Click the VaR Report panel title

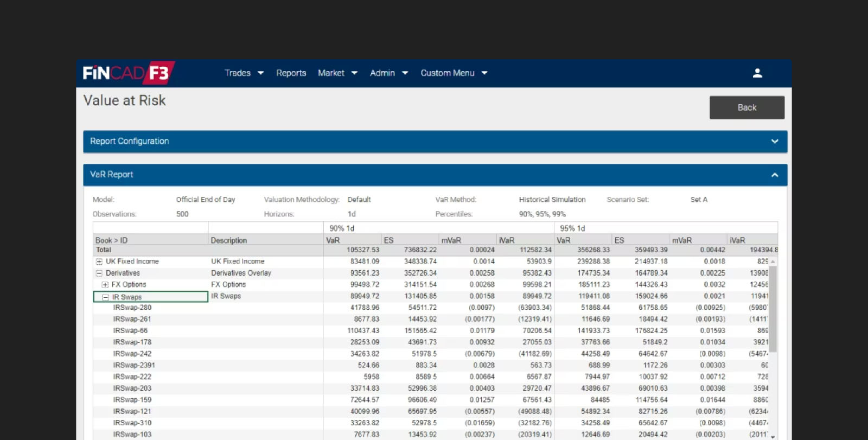coord(111,175)
